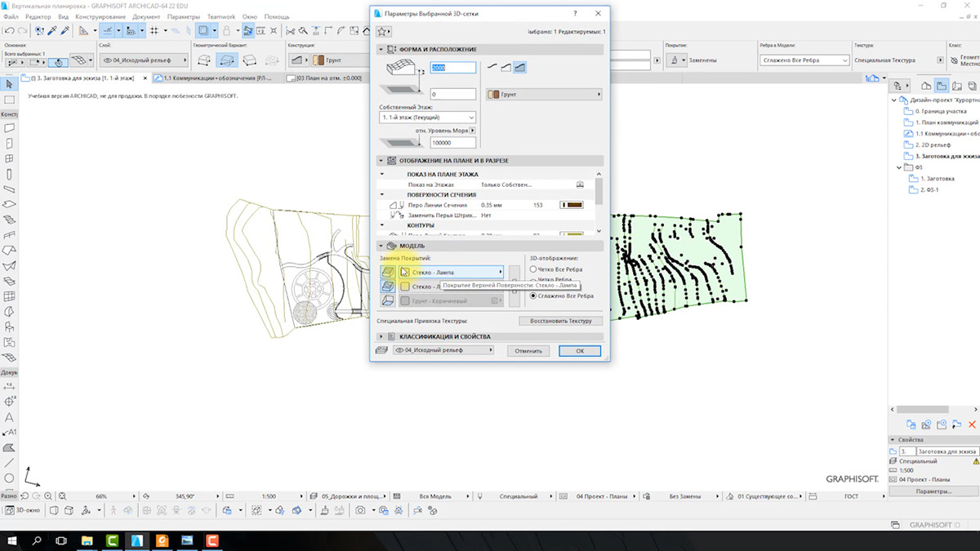Open the 'Файл' menu
The width and height of the screenshot is (980, 551).
[11, 16]
